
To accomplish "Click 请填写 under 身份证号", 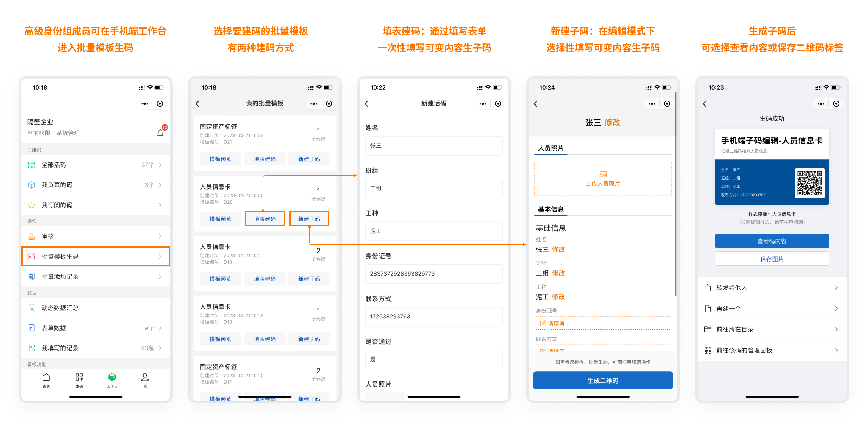I will coord(603,323).
